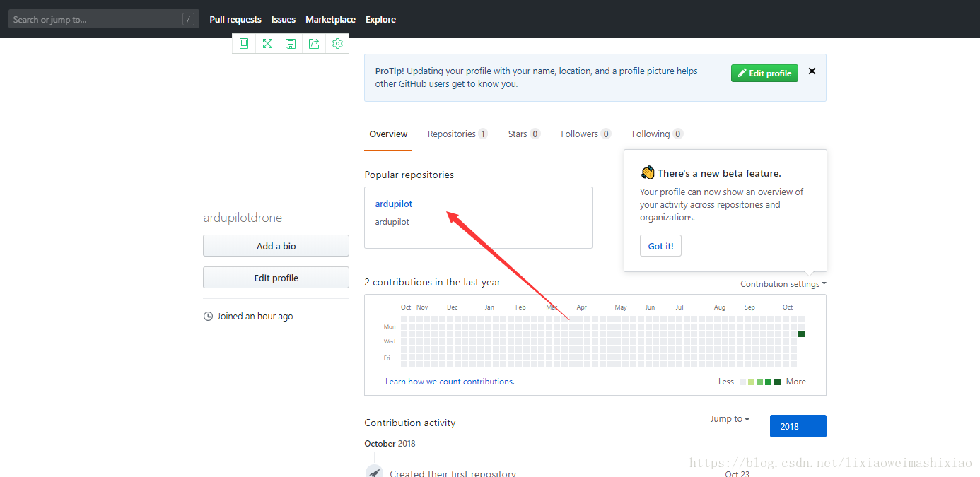Click the rocket icon in Contribution activity
Image resolution: width=980 pixels, height=477 pixels.
375,473
